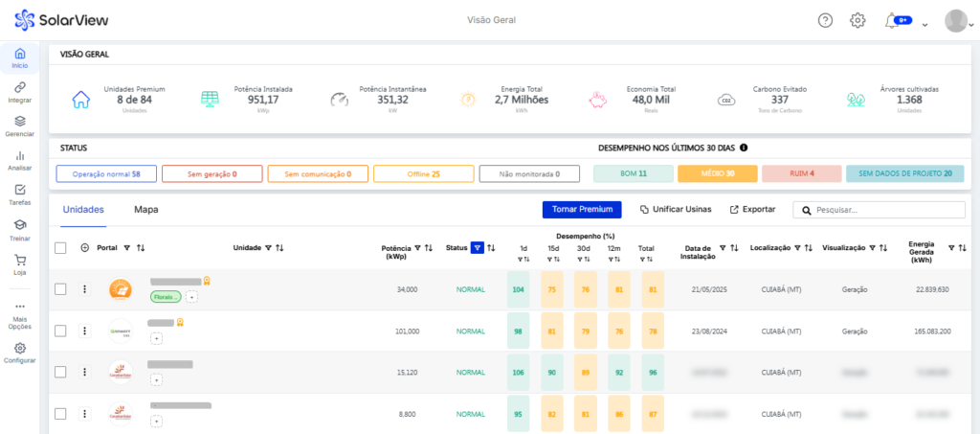Toggle the select-all checkbox in table header
Image resolution: width=980 pixels, height=434 pixels.
tap(60, 248)
